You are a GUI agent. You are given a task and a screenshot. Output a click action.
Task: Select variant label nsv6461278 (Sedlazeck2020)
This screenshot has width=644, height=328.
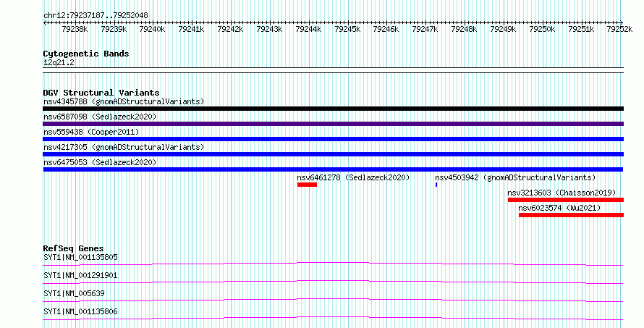click(x=353, y=177)
